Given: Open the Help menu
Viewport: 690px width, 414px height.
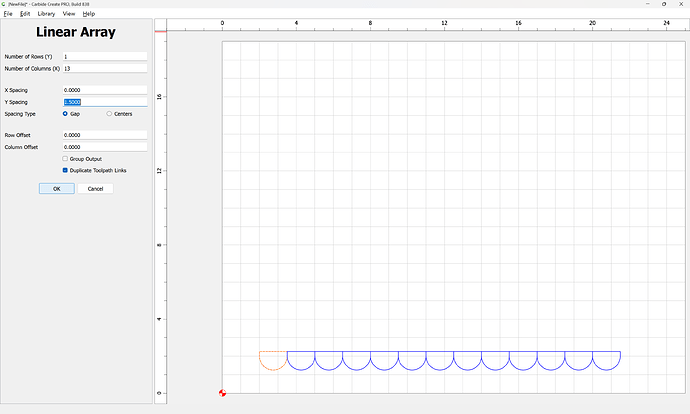Looking at the screenshot, I should tap(89, 14).
